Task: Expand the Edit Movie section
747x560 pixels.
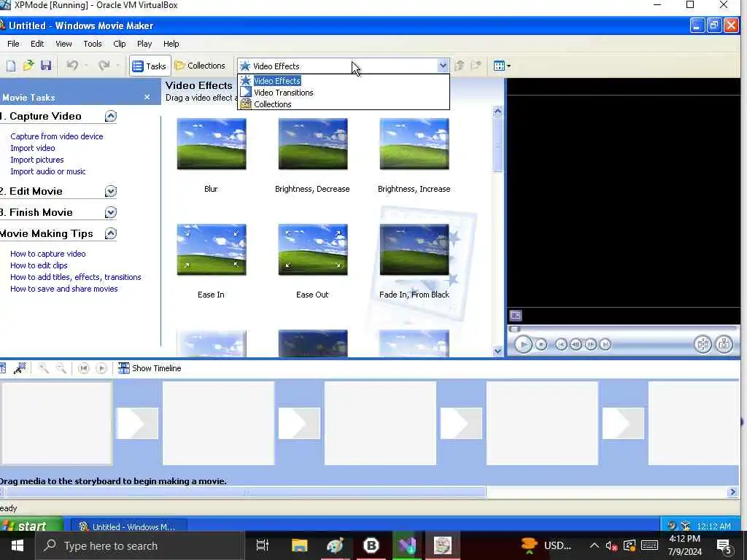Action: tap(111, 192)
